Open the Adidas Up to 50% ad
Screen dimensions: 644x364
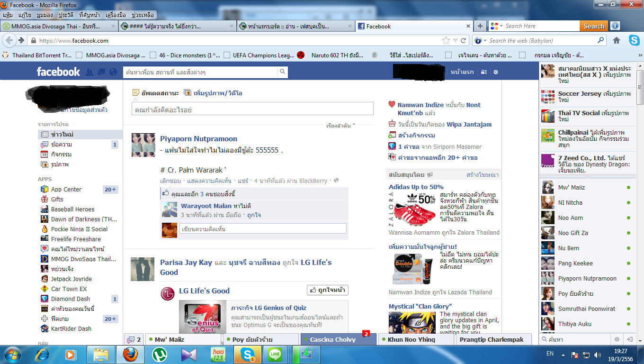[416, 187]
